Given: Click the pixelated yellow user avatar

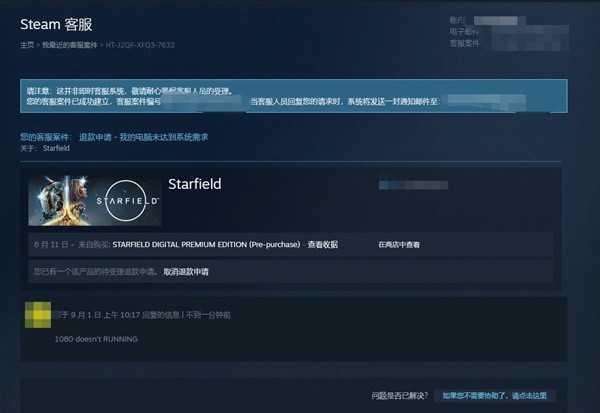Looking at the screenshot, I should pos(38,315).
